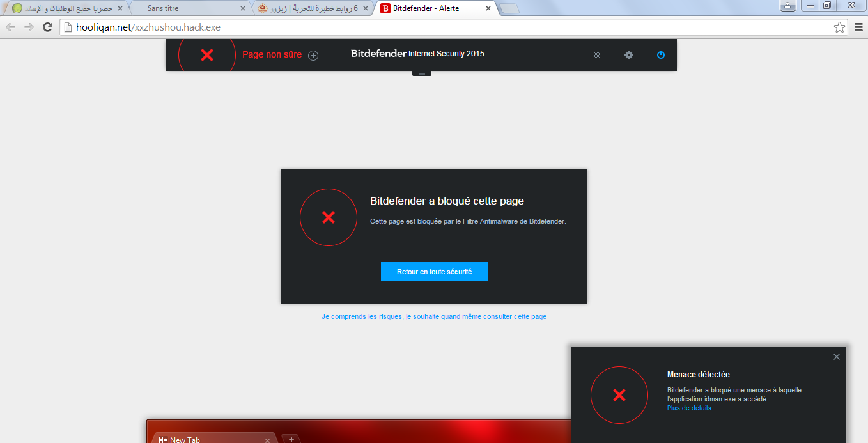
Task: Open Bitdefender settings gear icon
Action: 629,55
